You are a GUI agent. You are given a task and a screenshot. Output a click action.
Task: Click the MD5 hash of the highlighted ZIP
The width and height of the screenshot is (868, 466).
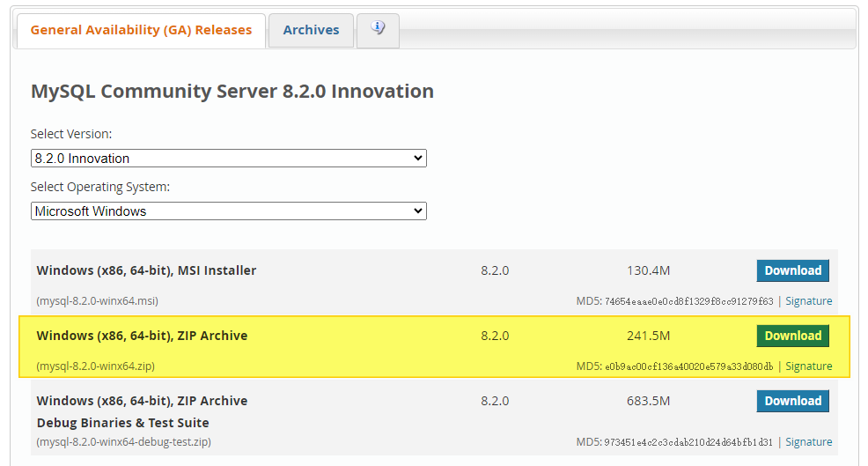(x=688, y=366)
